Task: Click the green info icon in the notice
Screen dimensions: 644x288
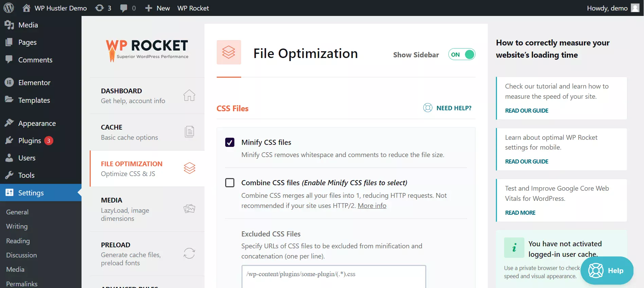Action: pyautogui.click(x=514, y=248)
